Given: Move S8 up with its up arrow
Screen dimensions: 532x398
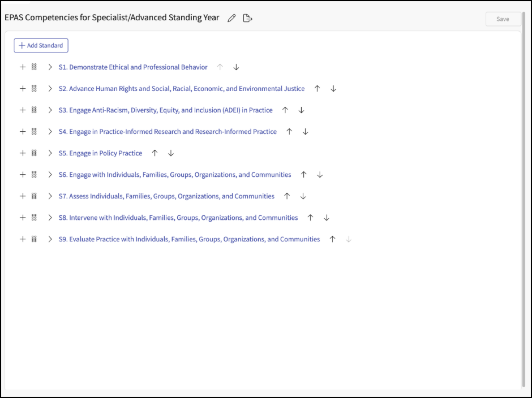Looking at the screenshot, I should pos(310,217).
